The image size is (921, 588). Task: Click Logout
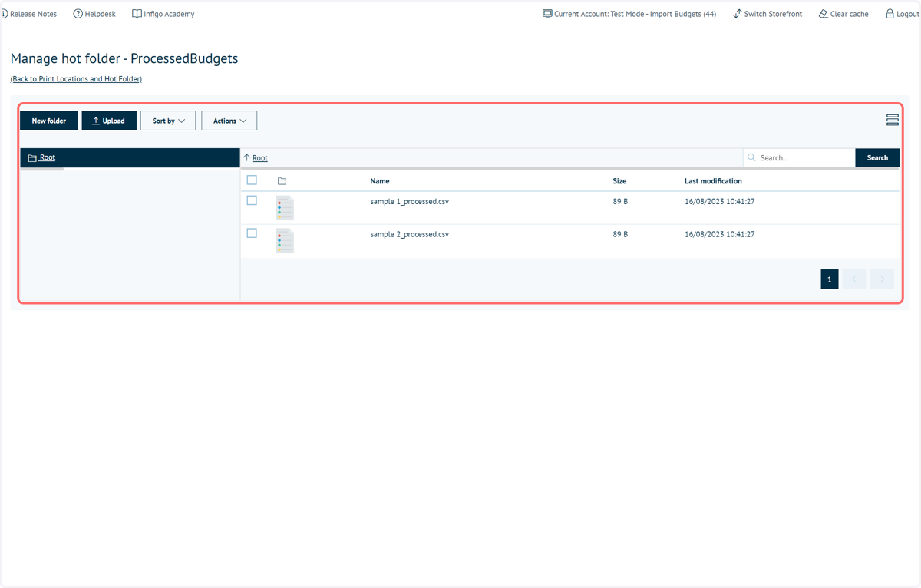pyautogui.click(x=903, y=14)
